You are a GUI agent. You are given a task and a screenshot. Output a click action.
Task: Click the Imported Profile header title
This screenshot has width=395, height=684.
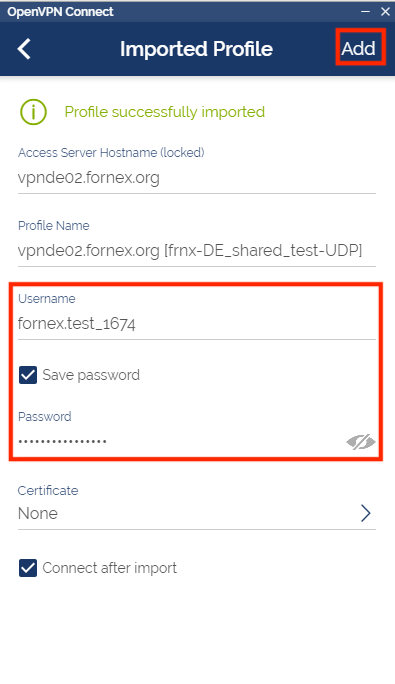tap(196, 49)
